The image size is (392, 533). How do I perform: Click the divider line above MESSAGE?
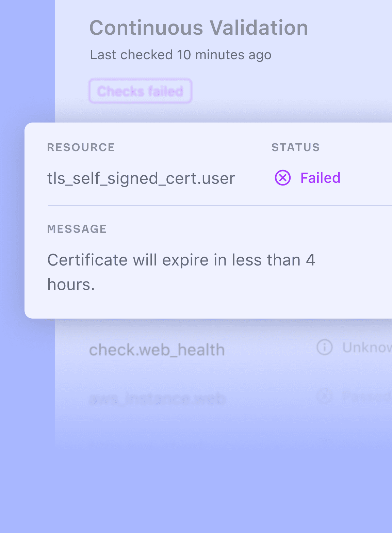(x=218, y=206)
